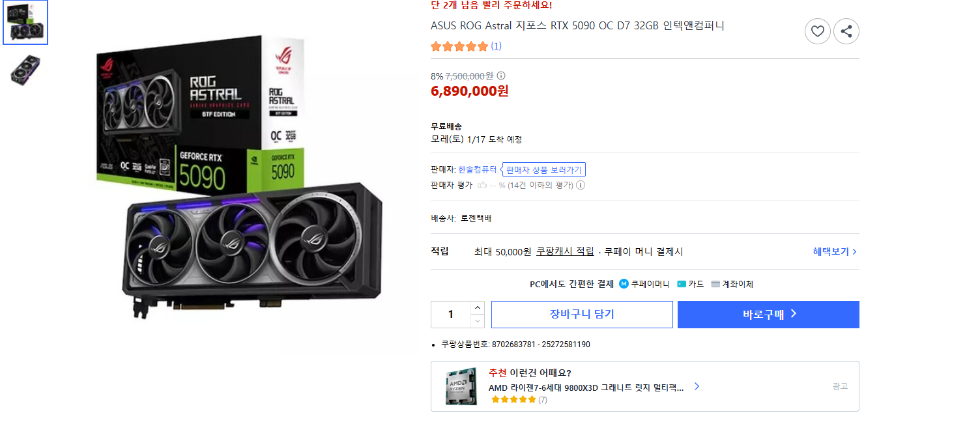This screenshot has height=439, width=980.
Task: Click the (1) review count toggle
Action: (x=497, y=46)
